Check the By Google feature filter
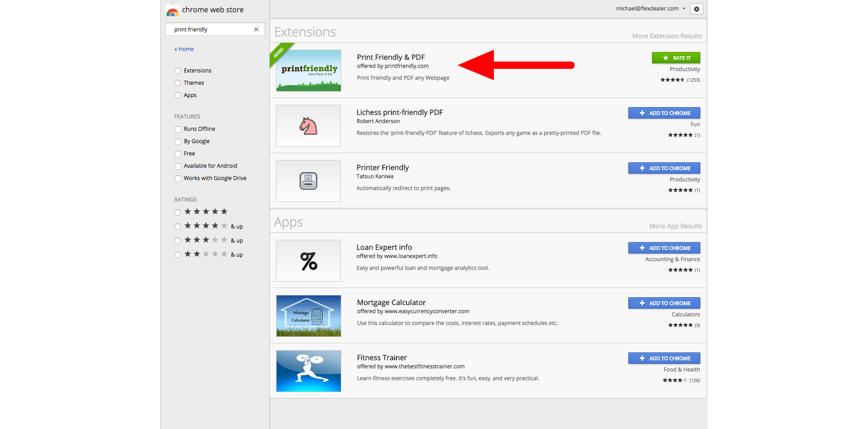868x429 pixels. click(x=178, y=142)
